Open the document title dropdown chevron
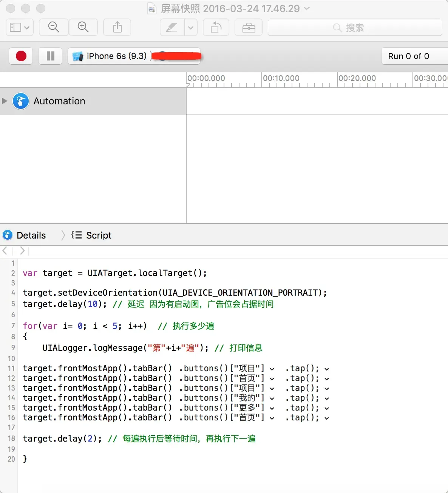448x493 pixels. coord(307,8)
